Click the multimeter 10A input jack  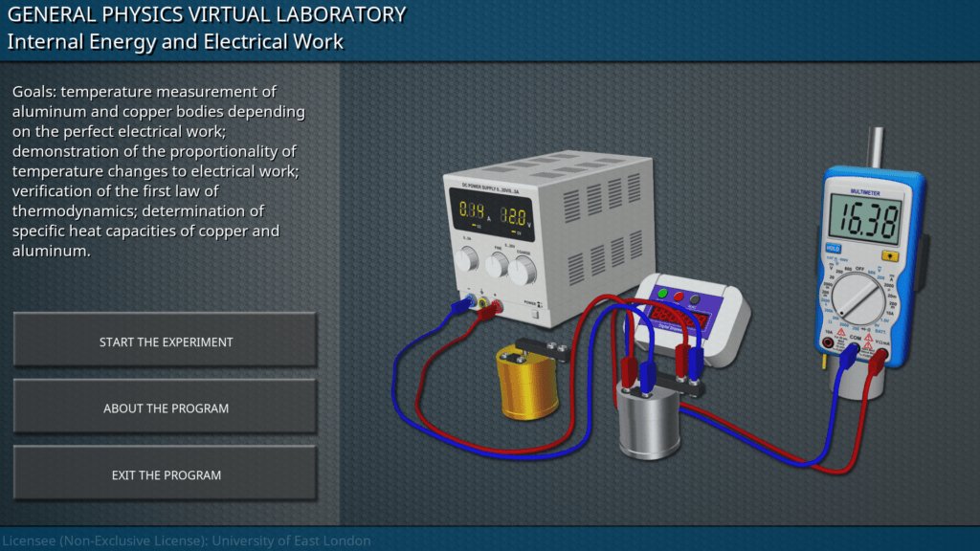[x=828, y=342]
